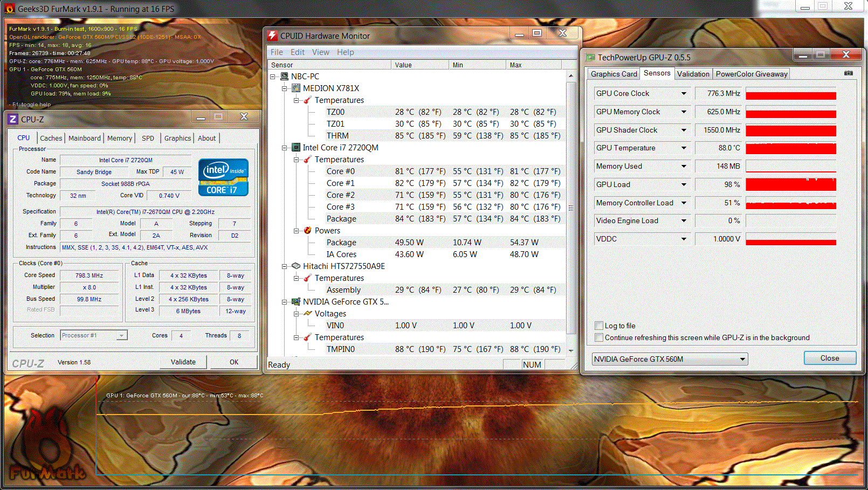Collapse the Voltages tree node
This screenshot has height=490, width=868.
click(x=297, y=314)
